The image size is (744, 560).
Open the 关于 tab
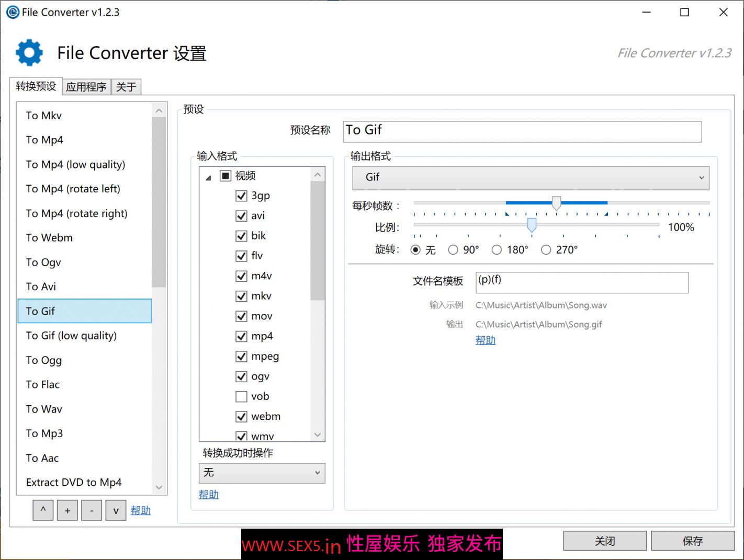point(126,87)
